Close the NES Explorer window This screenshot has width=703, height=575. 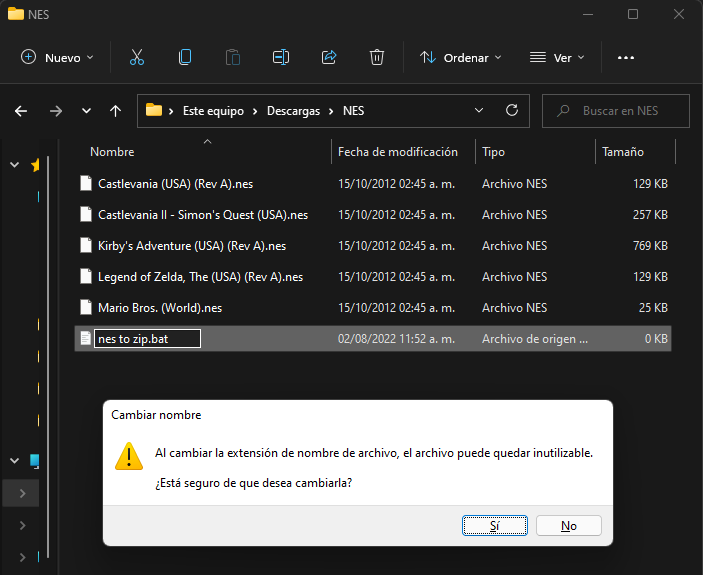[x=679, y=14]
